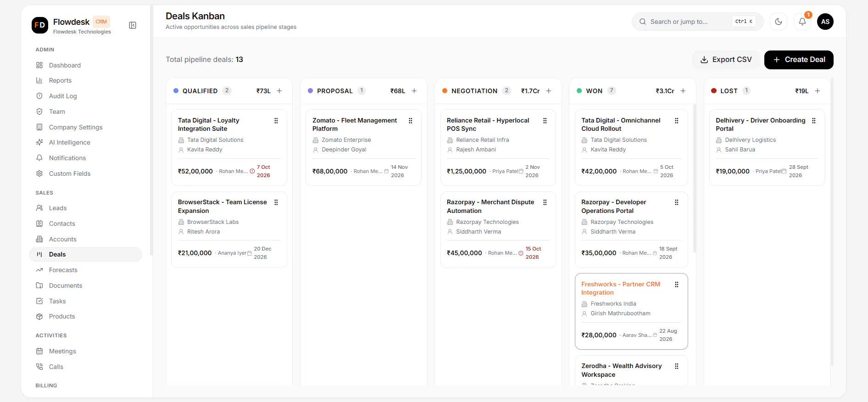
Task: Open options for Tata Digital Loyalty card
Action: pyautogui.click(x=276, y=121)
